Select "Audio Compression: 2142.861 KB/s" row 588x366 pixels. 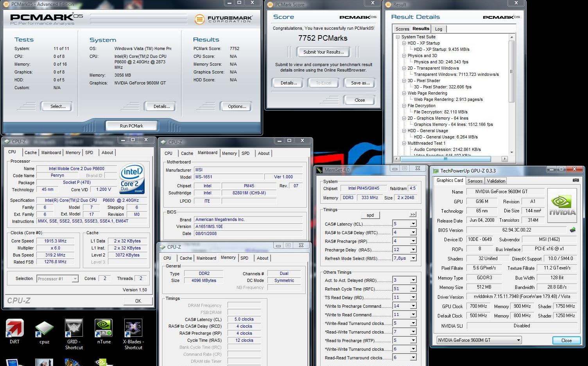(447, 149)
